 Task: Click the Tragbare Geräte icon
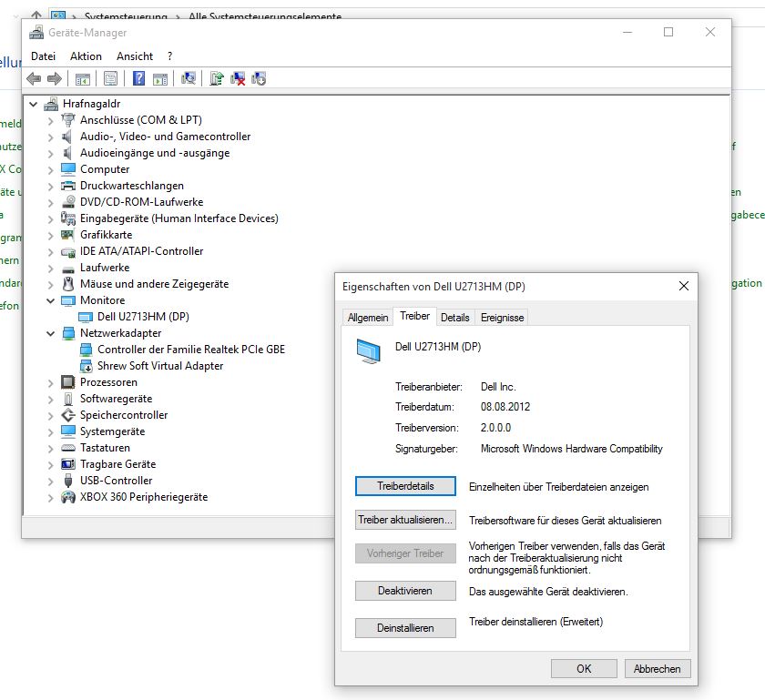click(67, 464)
